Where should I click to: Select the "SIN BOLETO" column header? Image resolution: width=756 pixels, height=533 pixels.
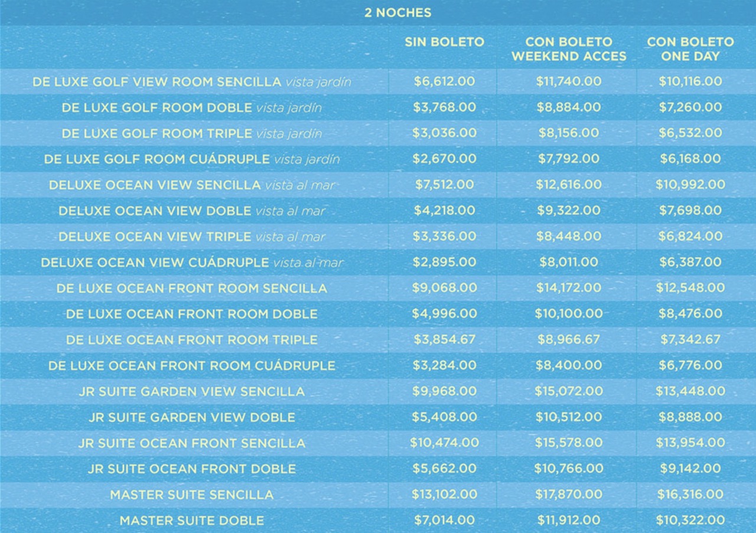(x=444, y=42)
